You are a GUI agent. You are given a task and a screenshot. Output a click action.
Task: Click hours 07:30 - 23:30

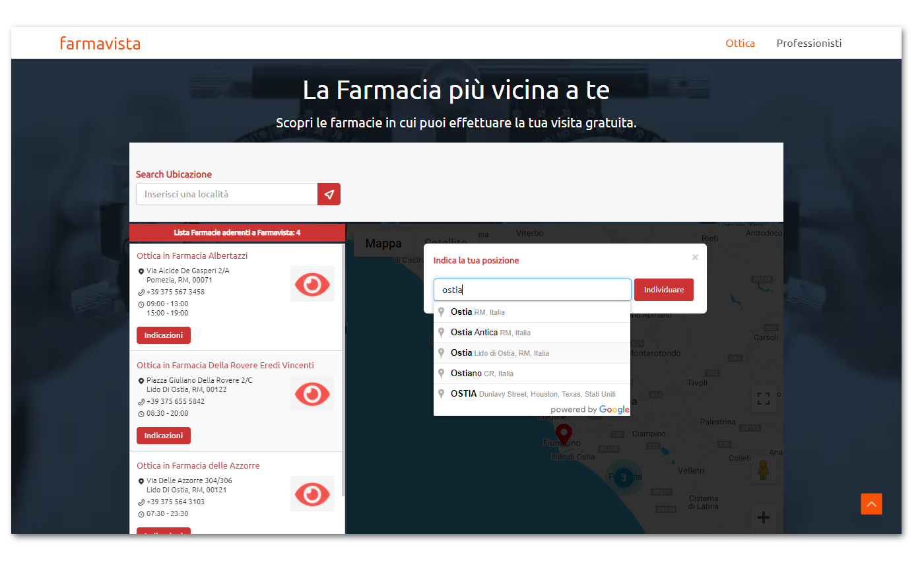click(x=167, y=513)
